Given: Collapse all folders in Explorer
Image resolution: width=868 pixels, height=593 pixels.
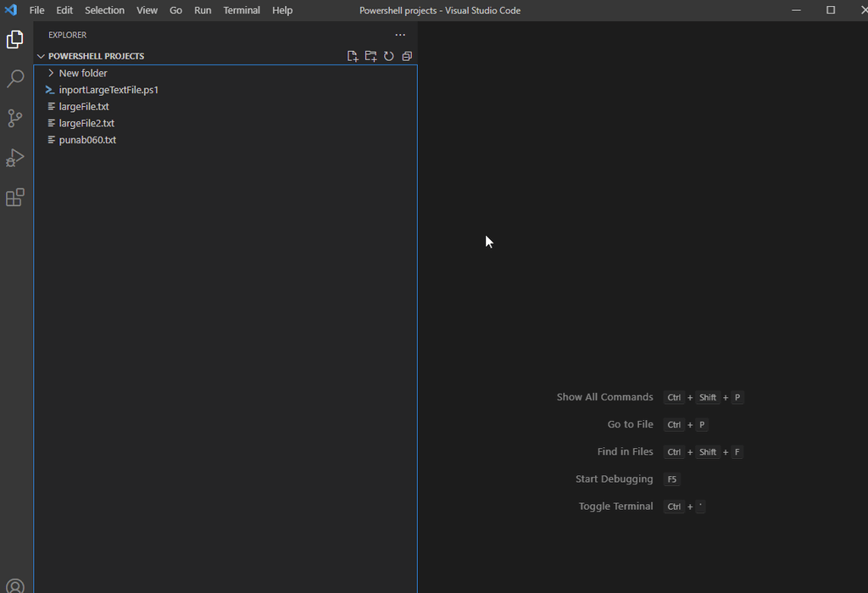Looking at the screenshot, I should tap(407, 56).
